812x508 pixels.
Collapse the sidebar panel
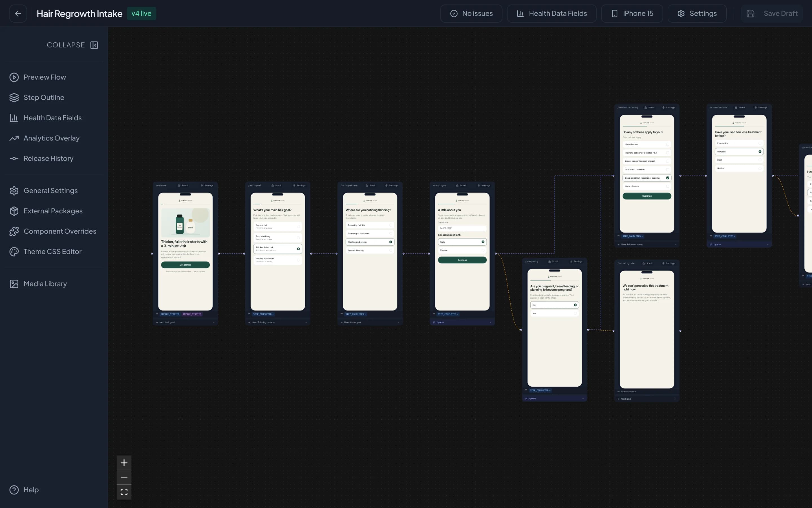pyautogui.click(x=72, y=45)
